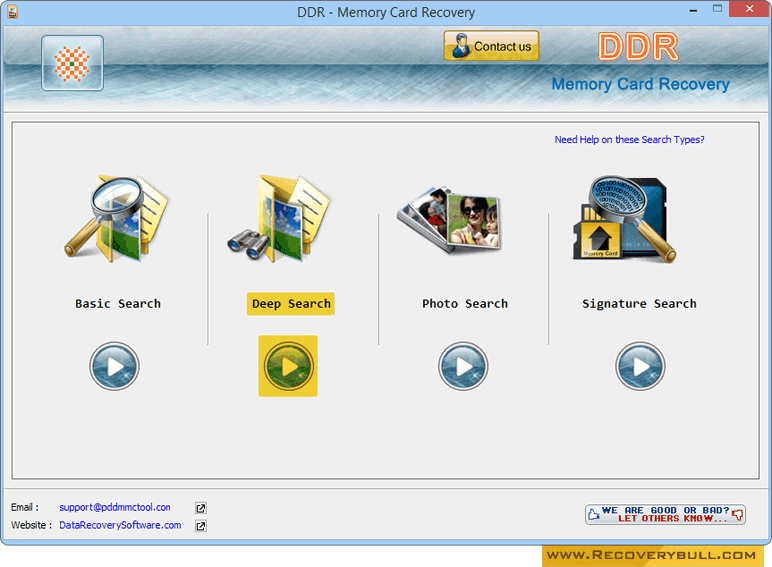Close the DDR Memory Card Recovery window

(749, 9)
